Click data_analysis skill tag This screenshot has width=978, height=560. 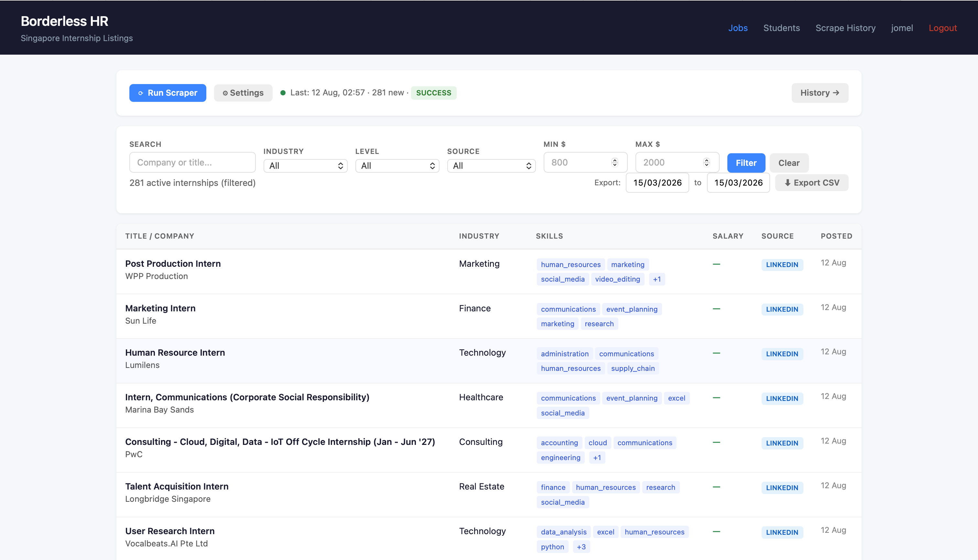(x=563, y=532)
